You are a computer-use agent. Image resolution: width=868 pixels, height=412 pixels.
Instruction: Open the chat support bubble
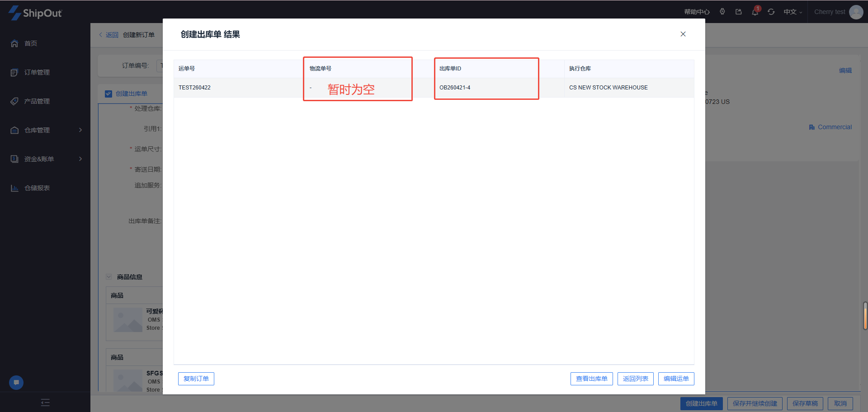point(16,383)
